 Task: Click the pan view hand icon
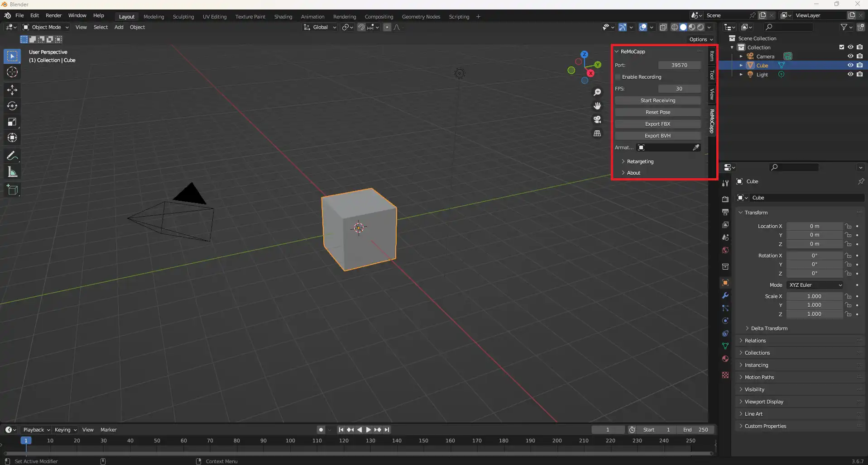[597, 106]
